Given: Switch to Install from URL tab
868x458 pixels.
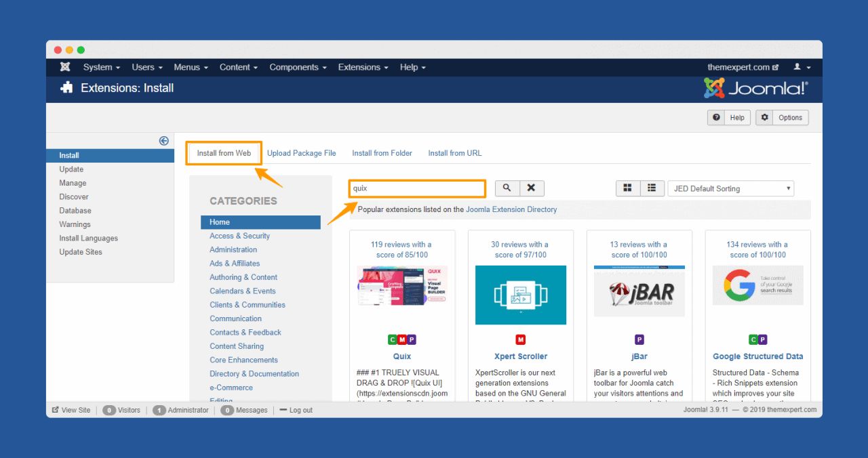Looking at the screenshot, I should click(455, 153).
